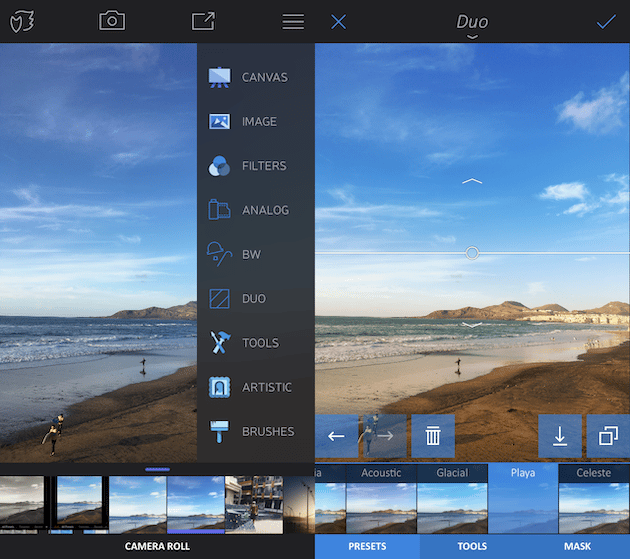The height and width of the screenshot is (559, 630).
Task: Tap the download save preset button
Action: click(x=560, y=436)
